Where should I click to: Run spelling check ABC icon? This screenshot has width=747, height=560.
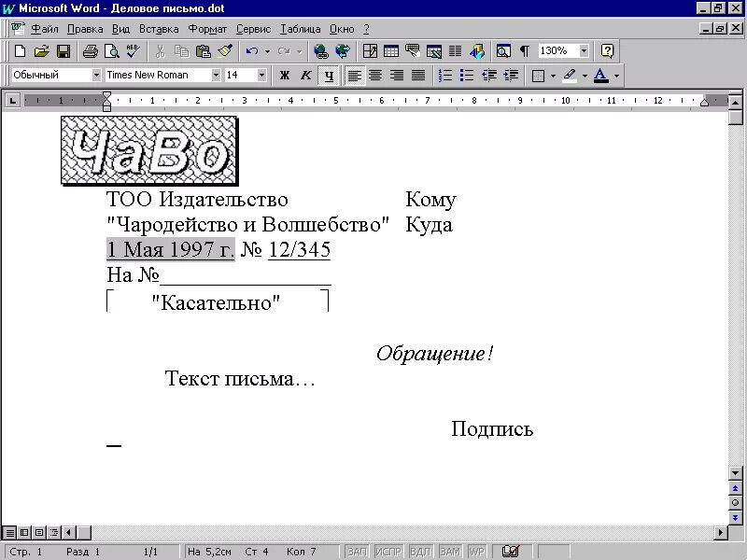tap(134, 51)
